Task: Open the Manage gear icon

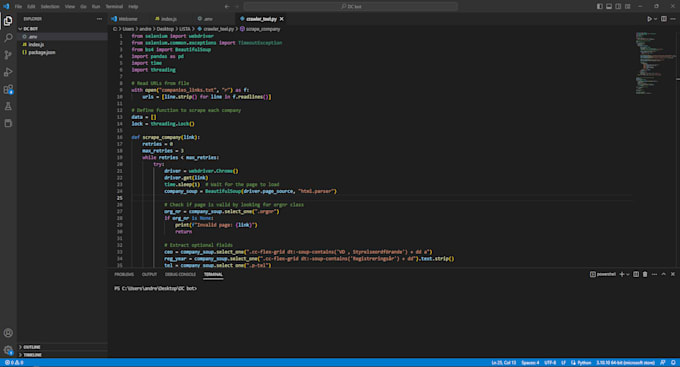Action: [8, 350]
